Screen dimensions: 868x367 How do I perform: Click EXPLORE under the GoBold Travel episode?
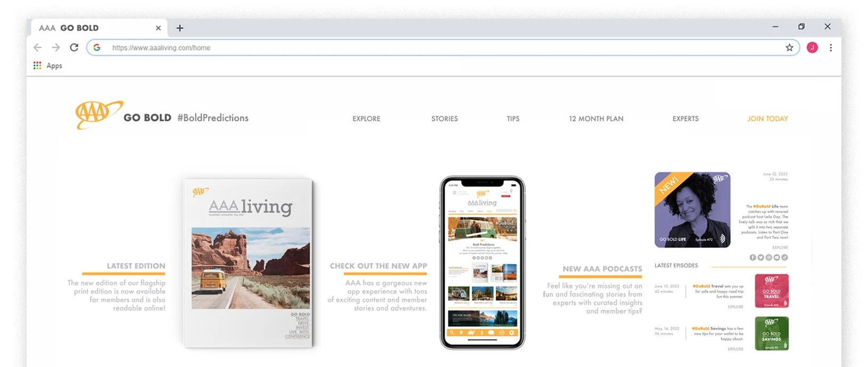tap(735, 307)
